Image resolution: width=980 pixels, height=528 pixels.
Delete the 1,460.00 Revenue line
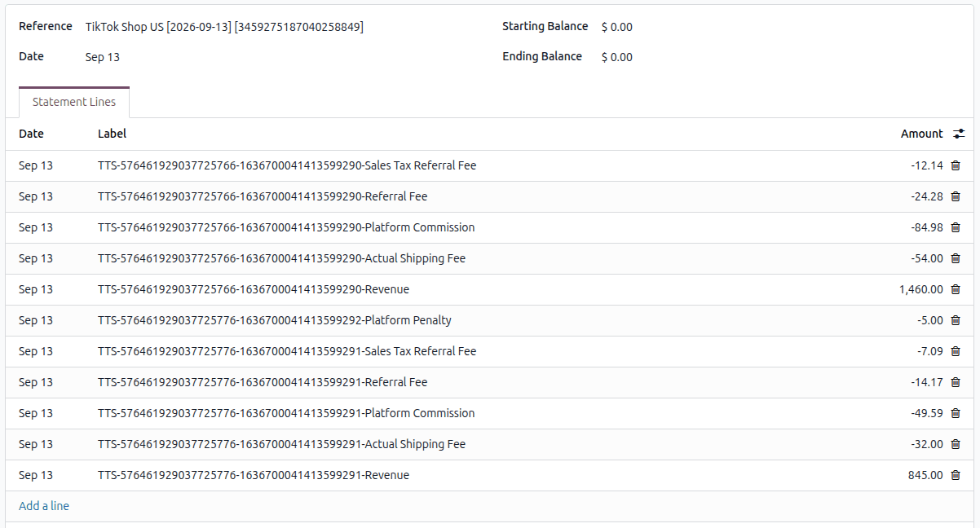tap(956, 289)
